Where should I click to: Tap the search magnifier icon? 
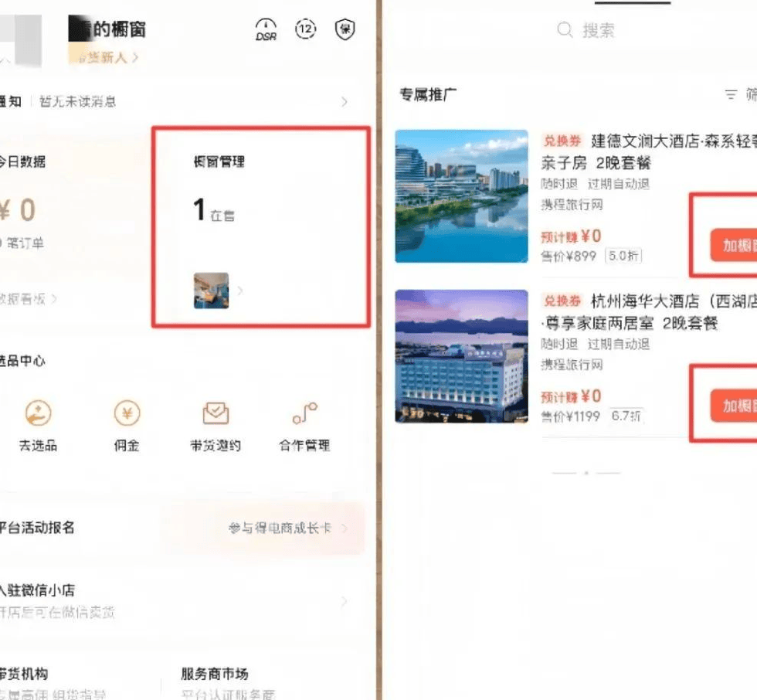point(565,30)
